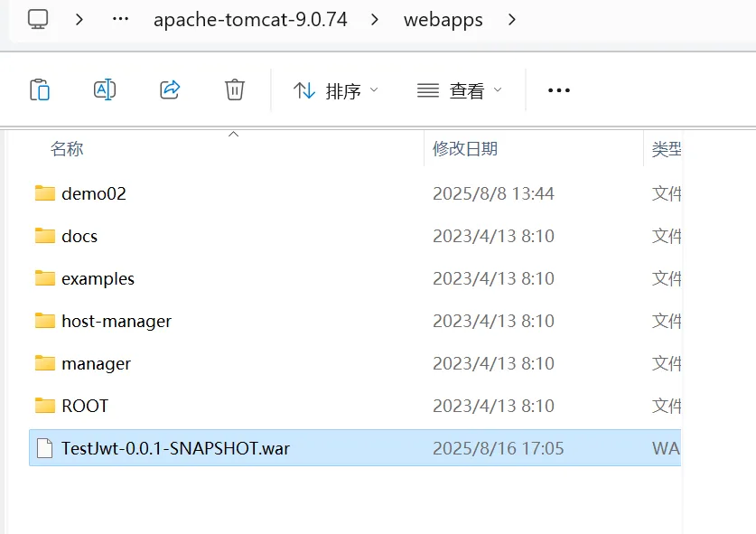The height and width of the screenshot is (534, 756).
Task: Click the rename icon in toolbar
Action: tap(105, 90)
